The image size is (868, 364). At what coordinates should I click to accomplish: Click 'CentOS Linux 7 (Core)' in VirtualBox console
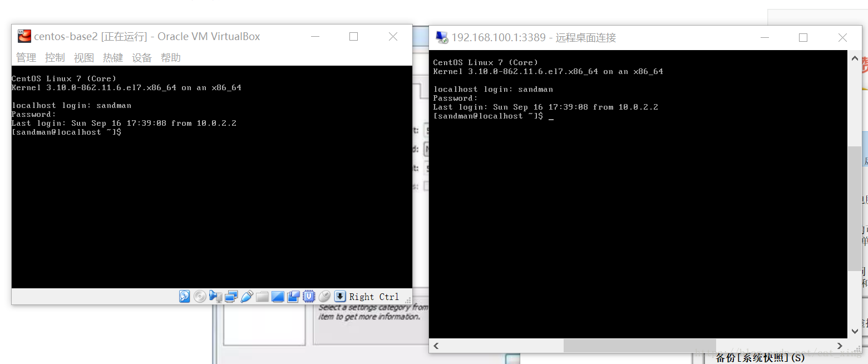click(64, 78)
